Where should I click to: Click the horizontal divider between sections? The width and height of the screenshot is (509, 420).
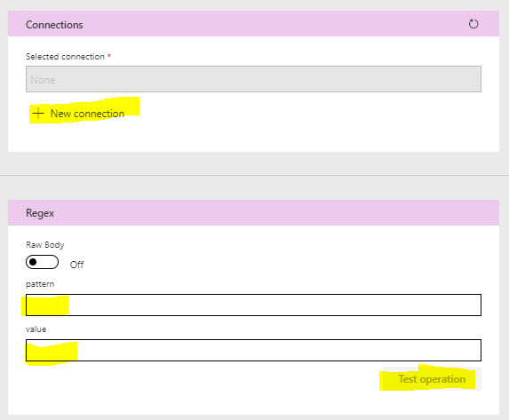pyautogui.click(x=254, y=176)
